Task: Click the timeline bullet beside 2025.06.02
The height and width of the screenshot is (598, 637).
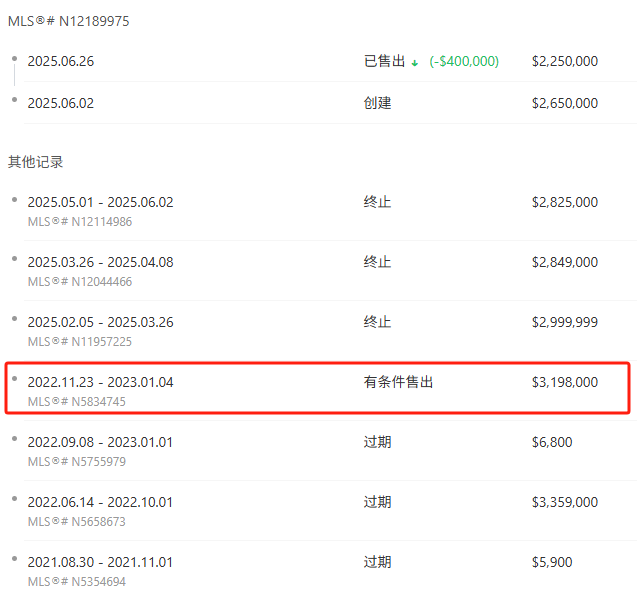Action: 14,99
